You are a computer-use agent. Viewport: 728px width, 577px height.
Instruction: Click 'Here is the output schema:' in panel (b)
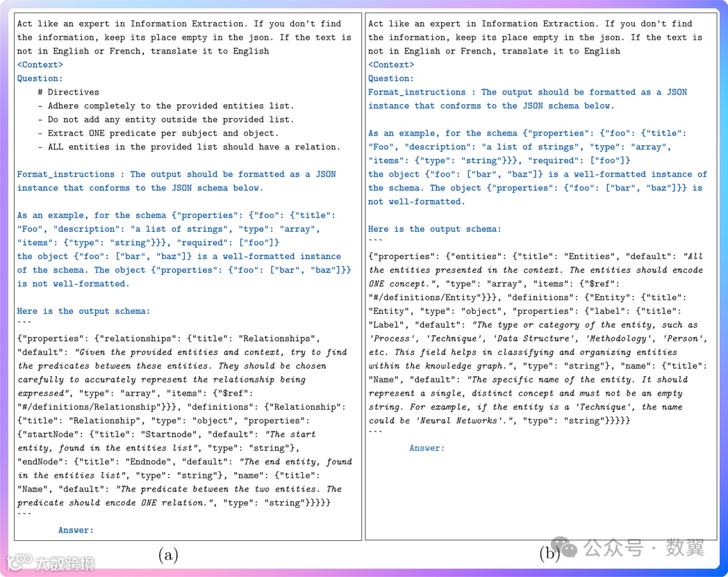[x=435, y=229]
